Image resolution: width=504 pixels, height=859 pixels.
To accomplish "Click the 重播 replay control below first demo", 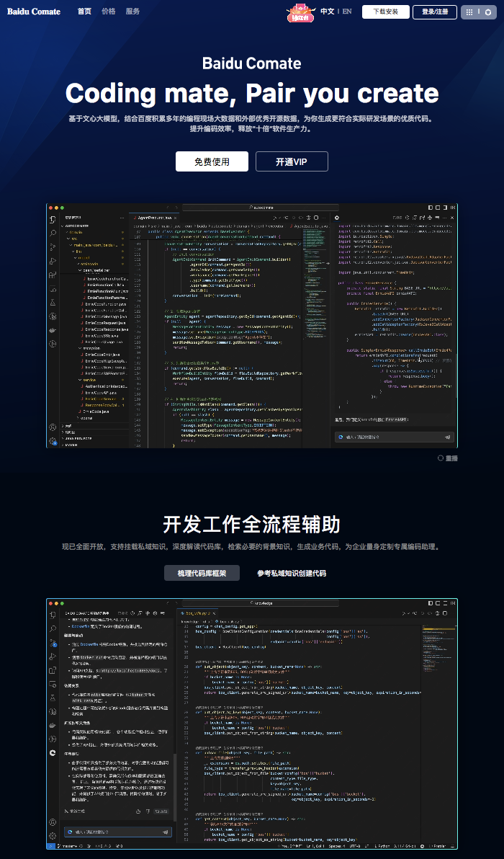I will point(448,458).
